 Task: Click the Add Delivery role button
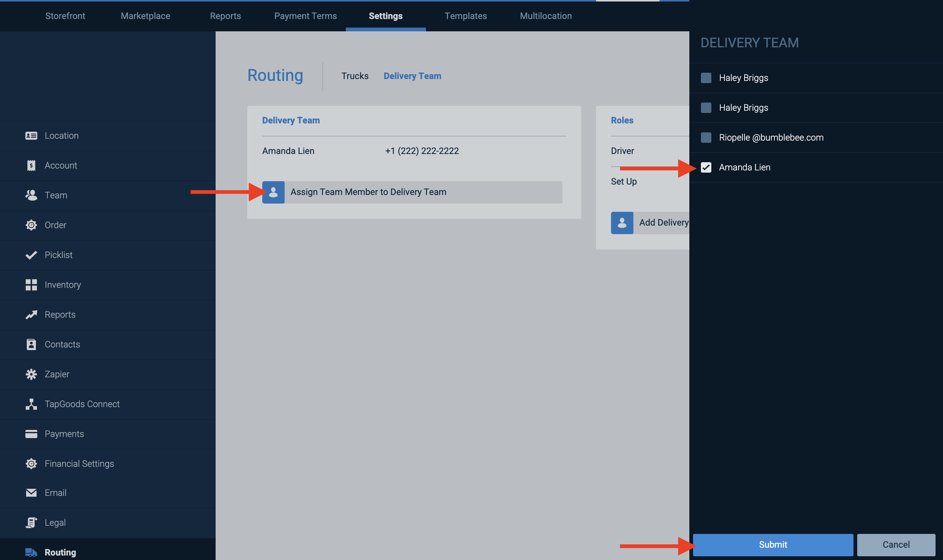click(x=650, y=223)
